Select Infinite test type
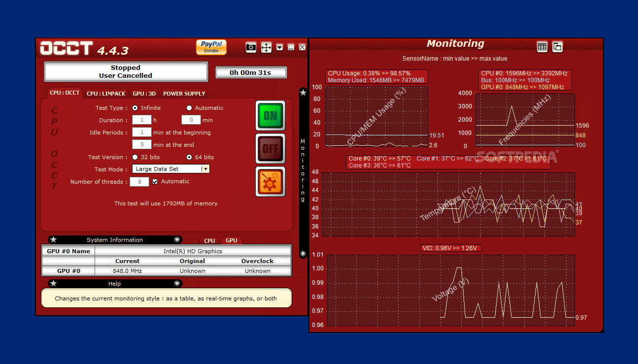This screenshot has height=364, width=638. click(135, 108)
